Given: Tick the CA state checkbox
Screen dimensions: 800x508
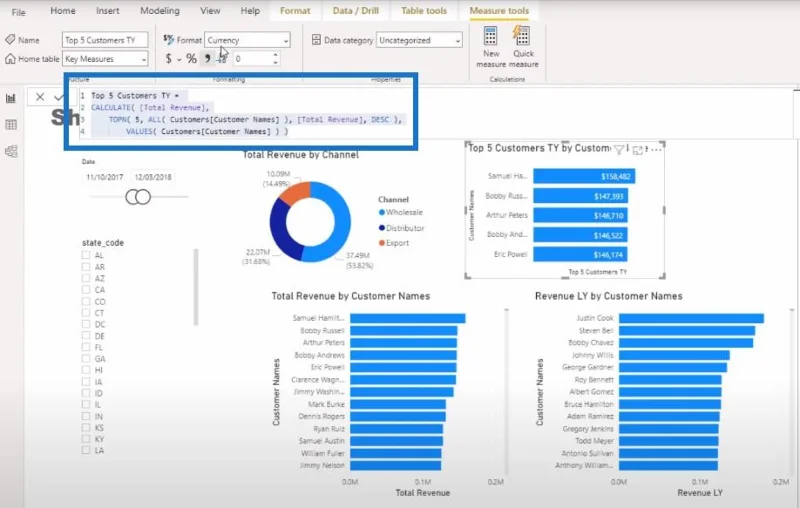Looking at the screenshot, I should point(86,290).
